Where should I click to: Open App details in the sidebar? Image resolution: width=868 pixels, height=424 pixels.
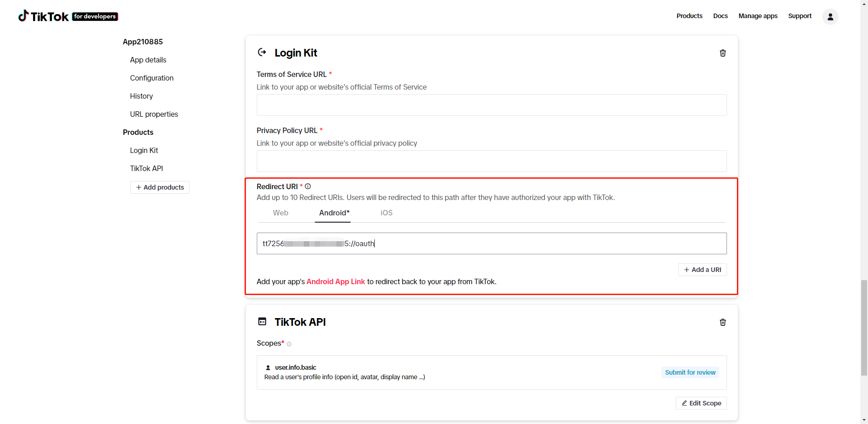148,60
